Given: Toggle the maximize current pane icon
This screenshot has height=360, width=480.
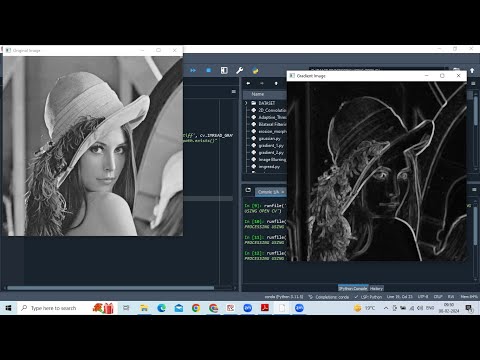Looking at the screenshot, I should (224, 70).
